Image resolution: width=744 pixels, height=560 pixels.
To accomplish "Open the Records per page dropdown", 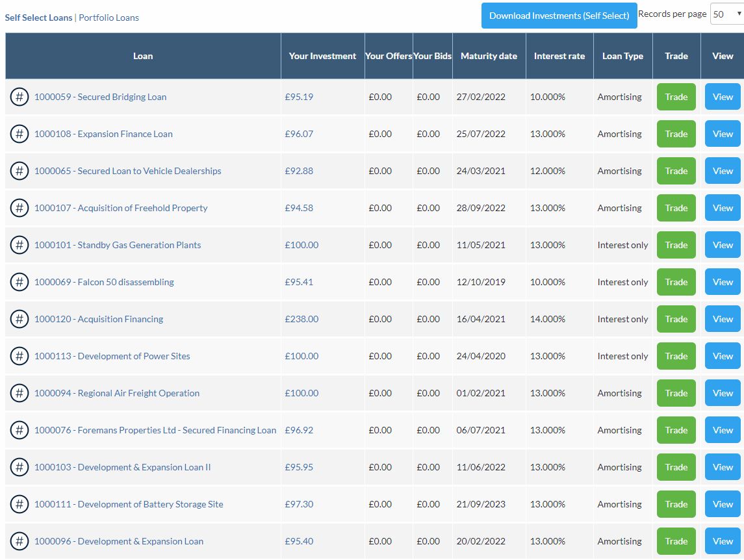I will coord(727,14).
